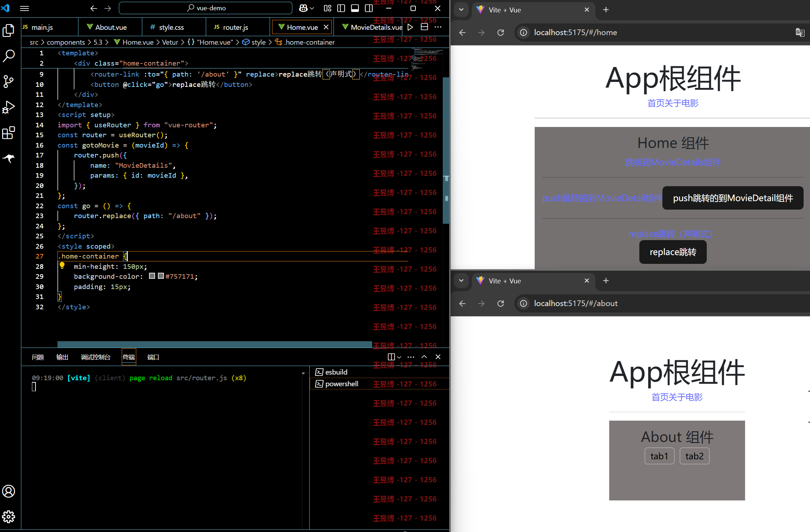The image size is (810, 532).
Task: Select components in the breadcrumb
Action: tap(66, 42)
